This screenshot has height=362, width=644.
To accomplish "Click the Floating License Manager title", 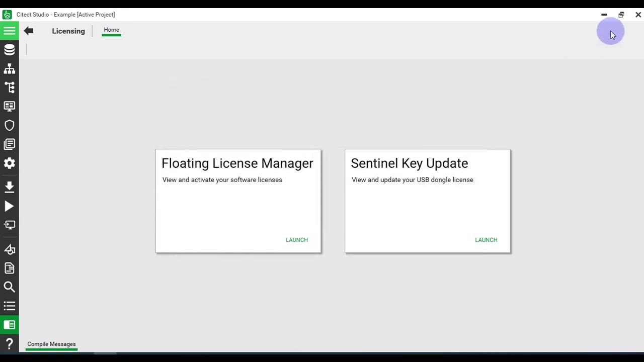I will click(x=237, y=163).
